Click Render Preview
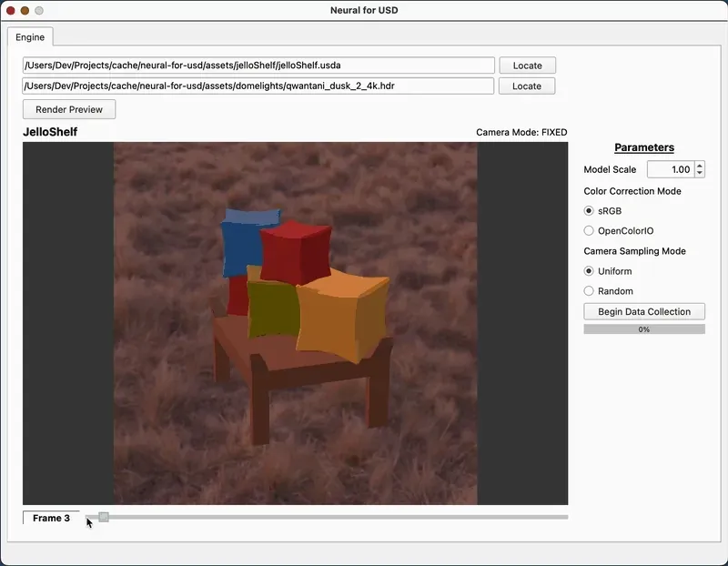 [x=69, y=109]
